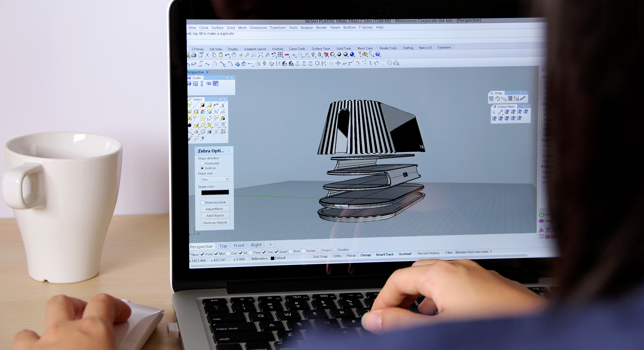Image resolution: width=644 pixels, height=350 pixels.
Task: Click the Print icon in the toolbar
Action: pyautogui.click(x=194, y=55)
